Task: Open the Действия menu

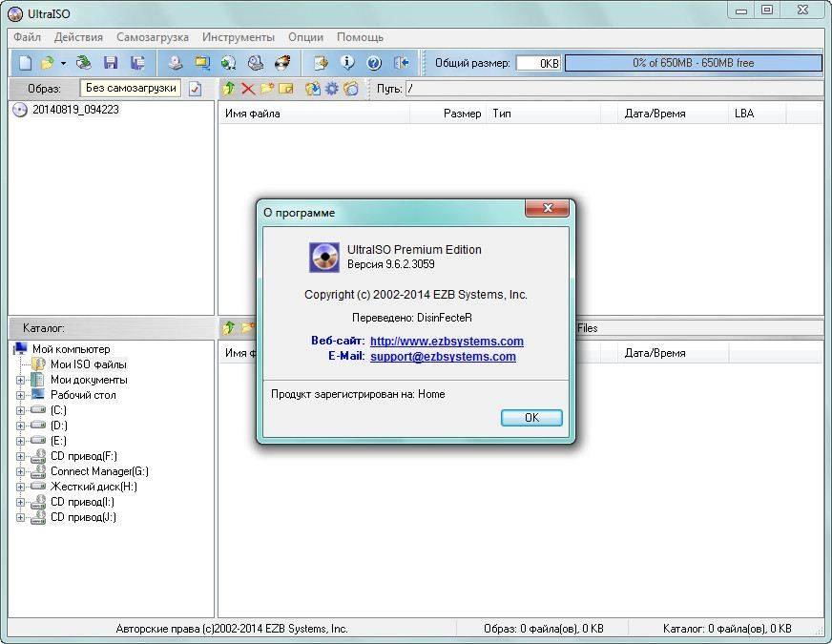Action: (x=78, y=37)
